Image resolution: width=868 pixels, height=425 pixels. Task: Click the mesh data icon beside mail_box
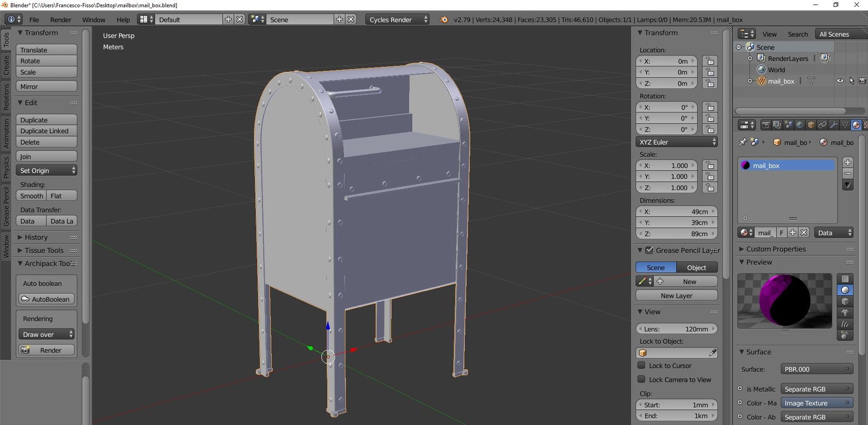pos(811,81)
